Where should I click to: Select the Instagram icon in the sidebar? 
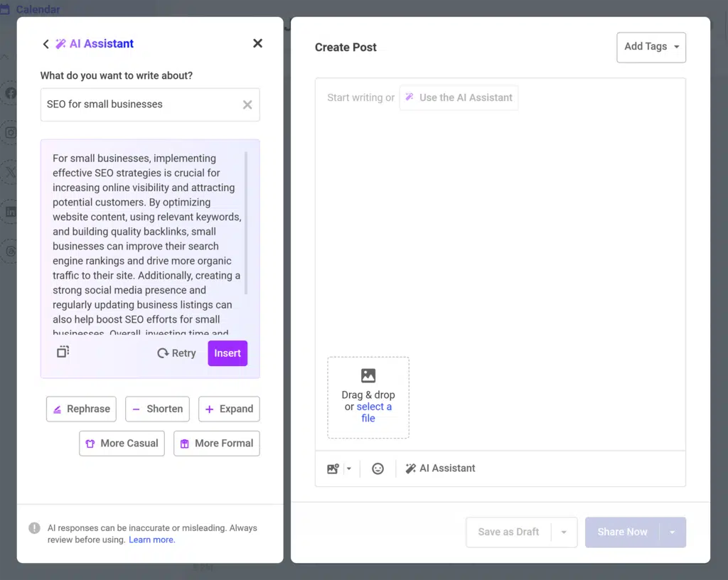[11, 132]
